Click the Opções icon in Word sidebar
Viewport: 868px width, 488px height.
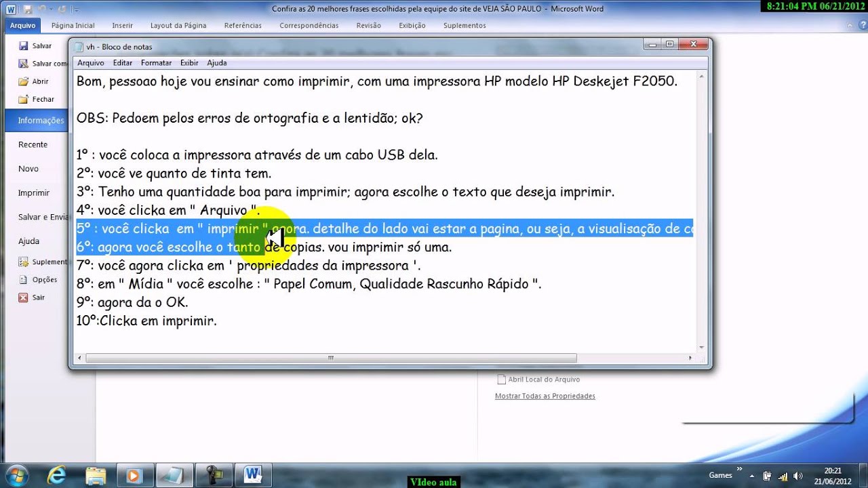[x=23, y=279]
